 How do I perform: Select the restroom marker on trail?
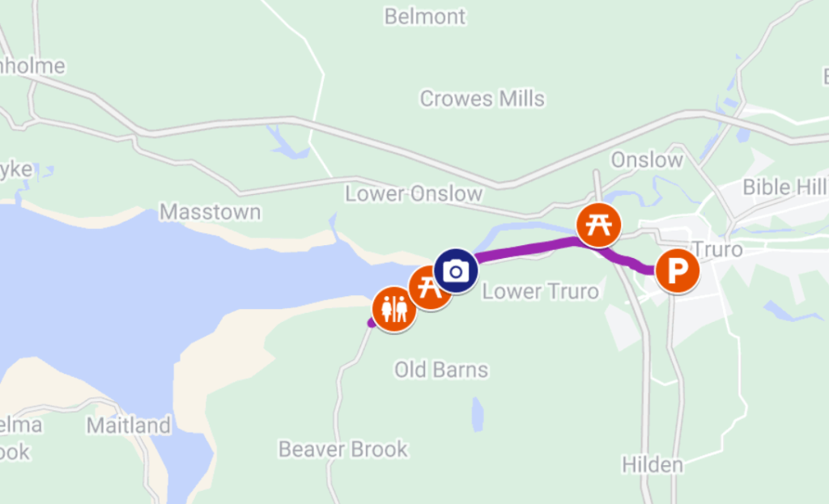pos(394,309)
